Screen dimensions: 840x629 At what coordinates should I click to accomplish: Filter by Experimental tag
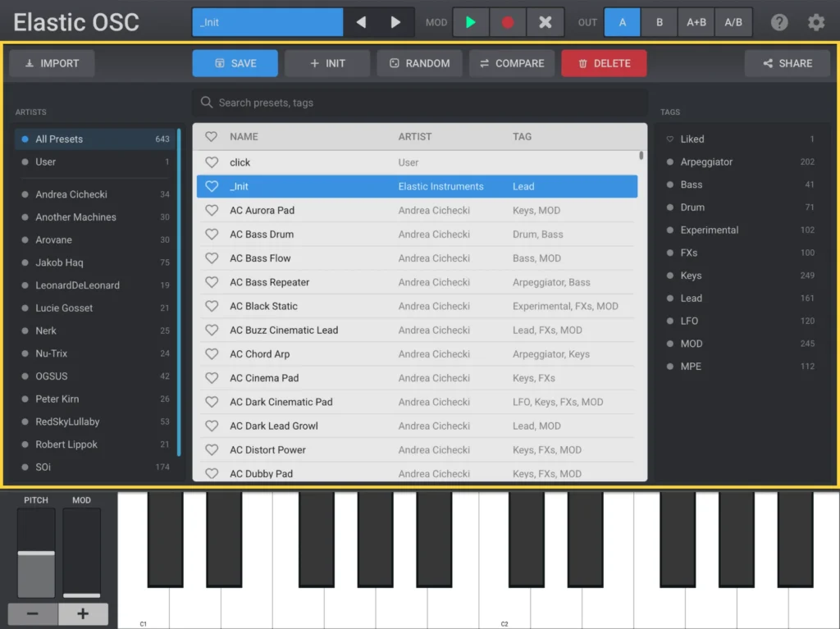pos(740,230)
